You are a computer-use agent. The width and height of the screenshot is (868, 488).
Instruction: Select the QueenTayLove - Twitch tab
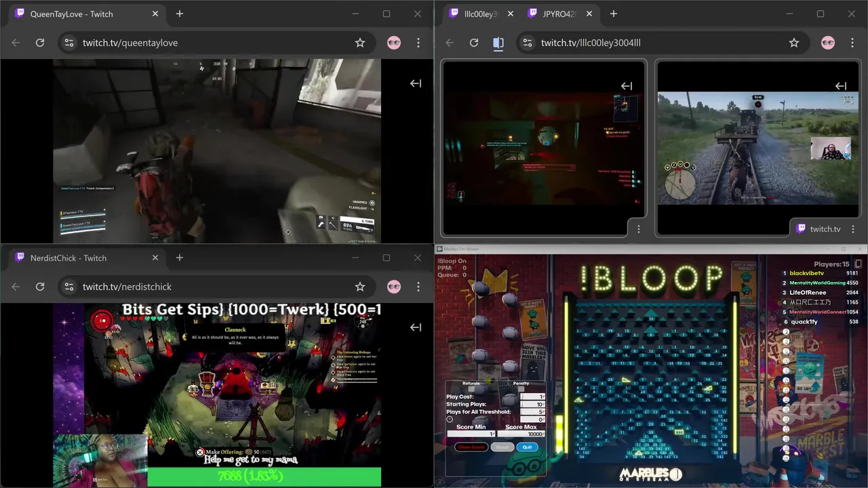[87, 14]
